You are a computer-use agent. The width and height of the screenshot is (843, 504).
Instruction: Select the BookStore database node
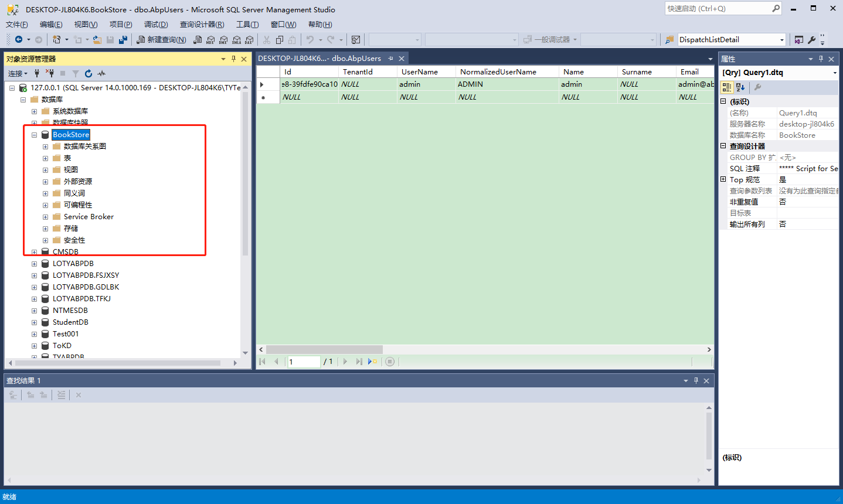[x=71, y=135]
